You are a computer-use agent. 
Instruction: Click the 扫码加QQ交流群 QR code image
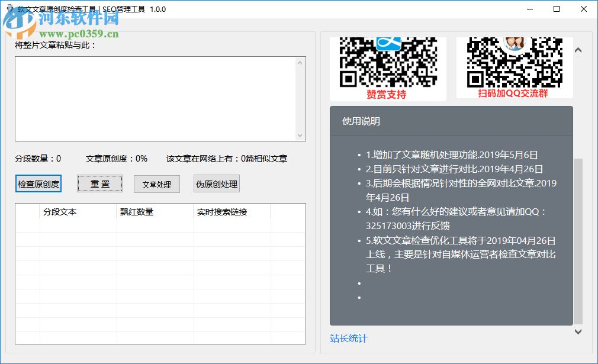pos(515,68)
